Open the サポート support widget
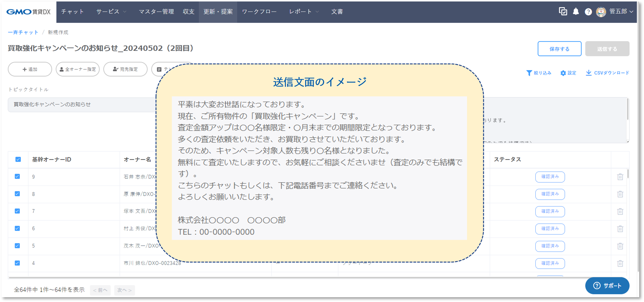The width and height of the screenshot is (644, 302). pyautogui.click(x=607, y=285)
